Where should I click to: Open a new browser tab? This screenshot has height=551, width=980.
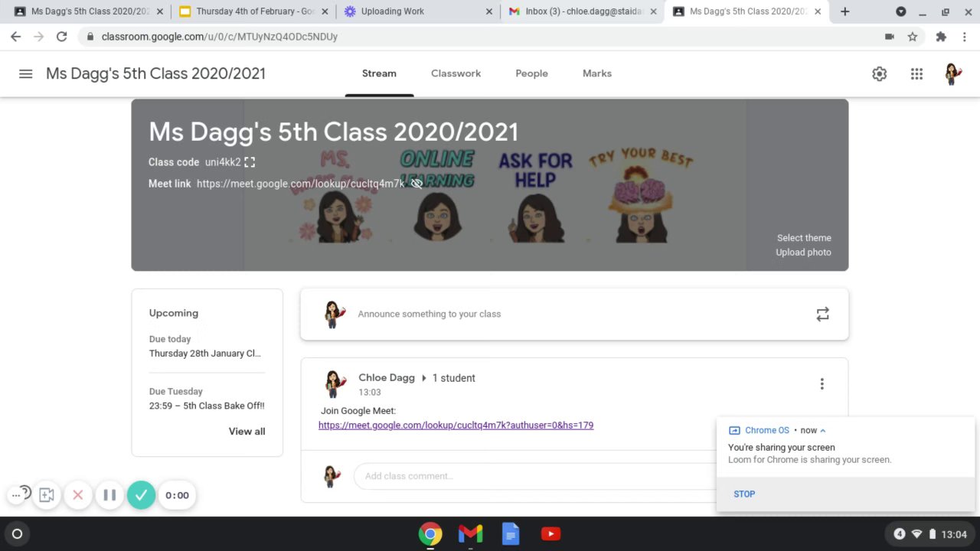tap(844, 11)
